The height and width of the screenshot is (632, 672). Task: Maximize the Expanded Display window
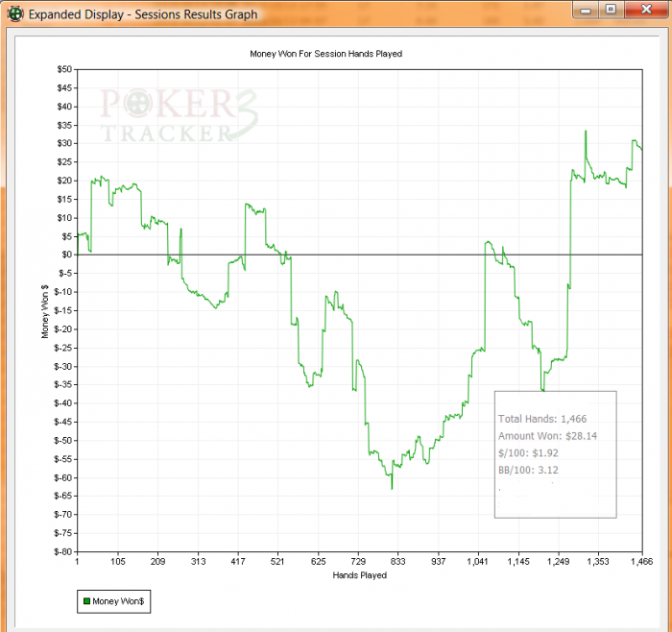pyautogui.click(x=611, y=10)
